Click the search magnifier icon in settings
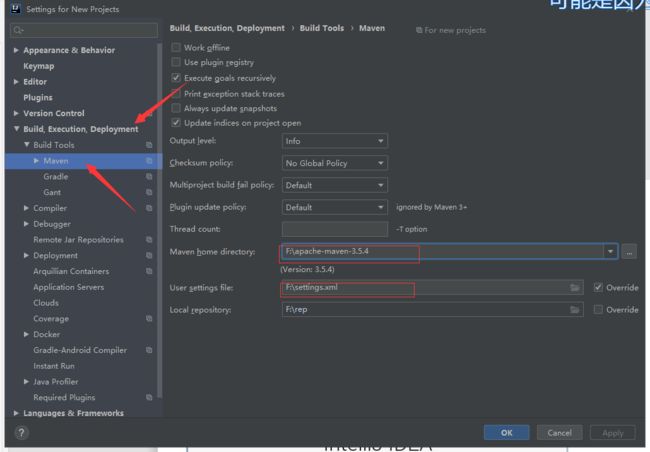 tap(18, 30)
